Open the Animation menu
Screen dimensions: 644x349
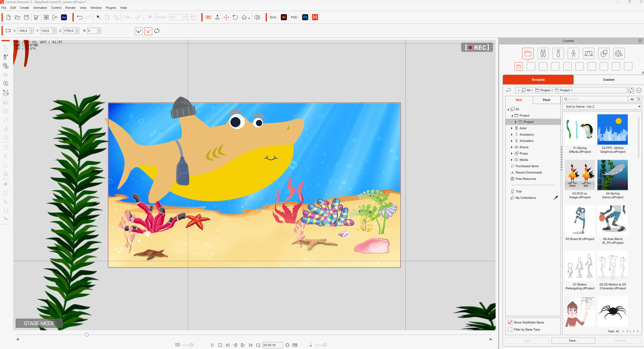(40, 8)
